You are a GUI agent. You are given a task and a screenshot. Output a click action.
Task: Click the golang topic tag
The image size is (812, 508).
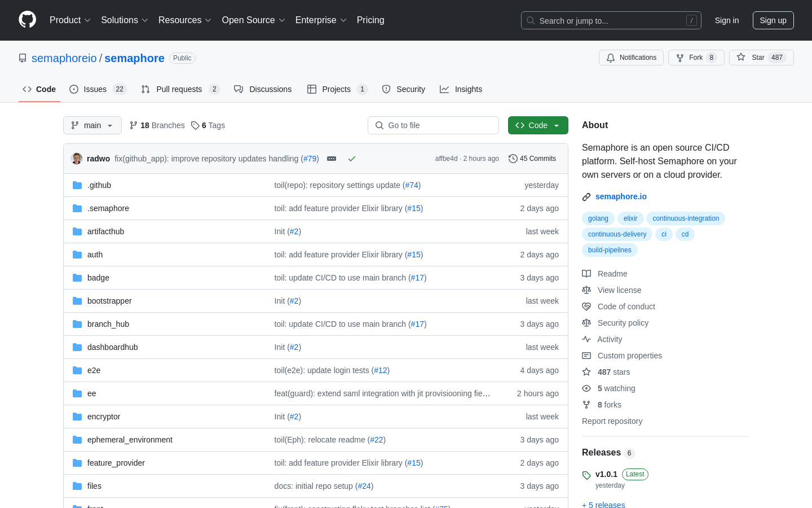[x=598, y=218]
